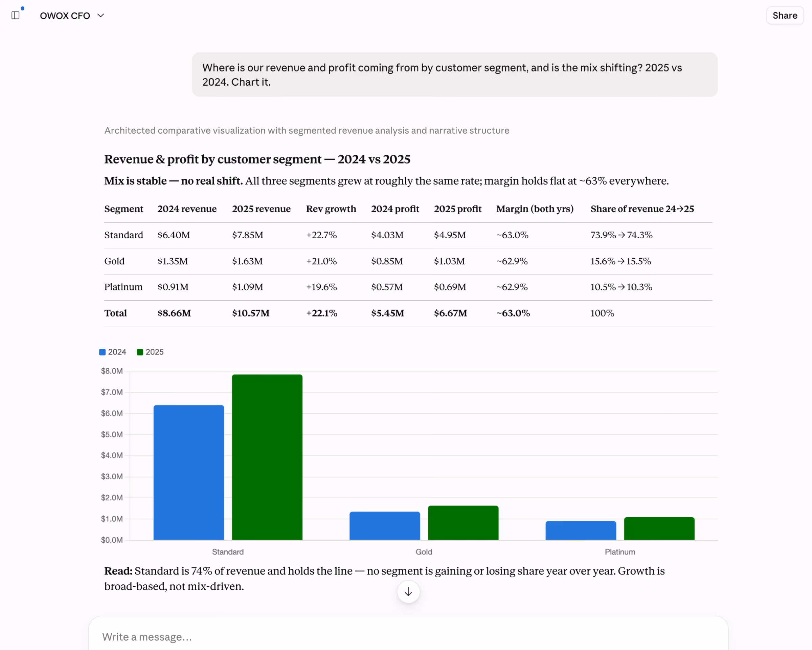Click the '$6.40M' cell

(x=174, y=235)
